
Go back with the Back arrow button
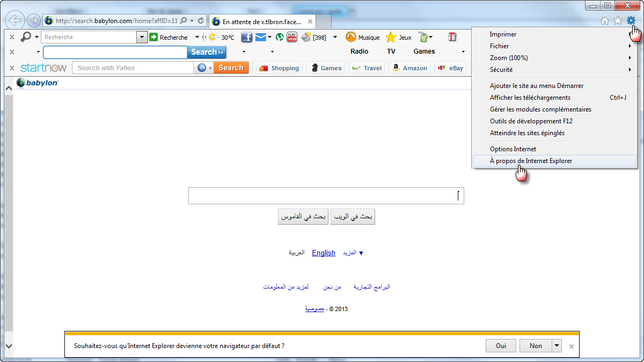[x=16, y=20]
